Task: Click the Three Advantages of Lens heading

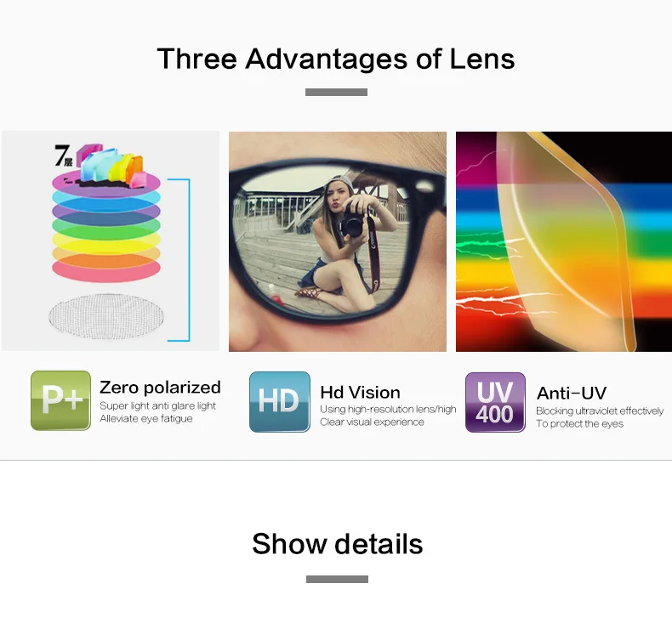Action: click(336, 59)
